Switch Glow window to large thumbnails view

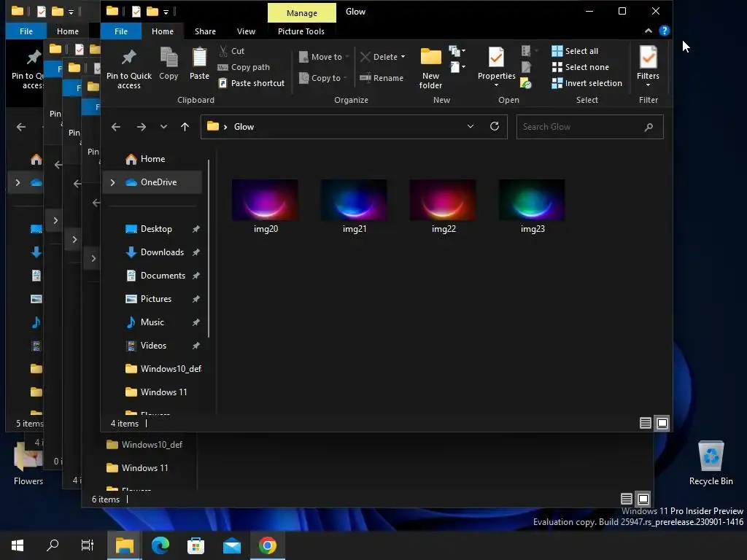pos(662,424)
